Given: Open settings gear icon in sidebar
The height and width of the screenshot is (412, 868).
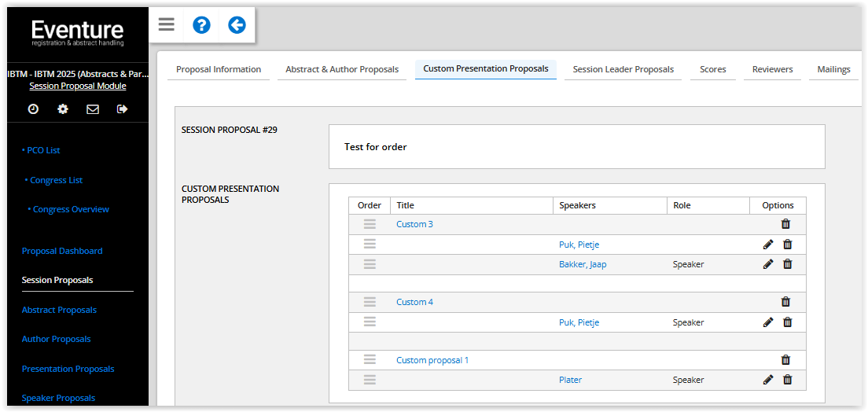Looking at the screenshot, I should click(x=63, y=109).
